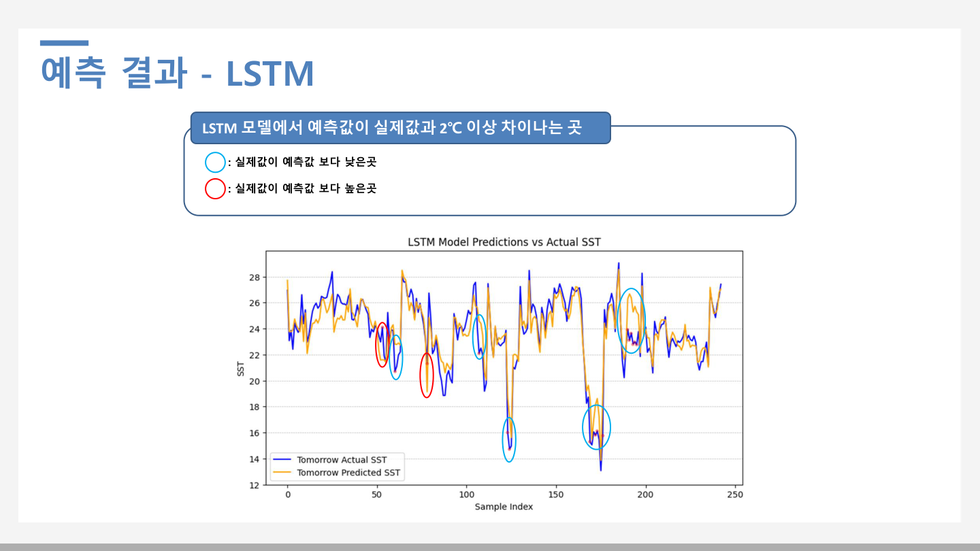Select the text "실제값이 예측값 보다 낮은곳"
This screenshot has width=980, height=551.
point(306,163)
